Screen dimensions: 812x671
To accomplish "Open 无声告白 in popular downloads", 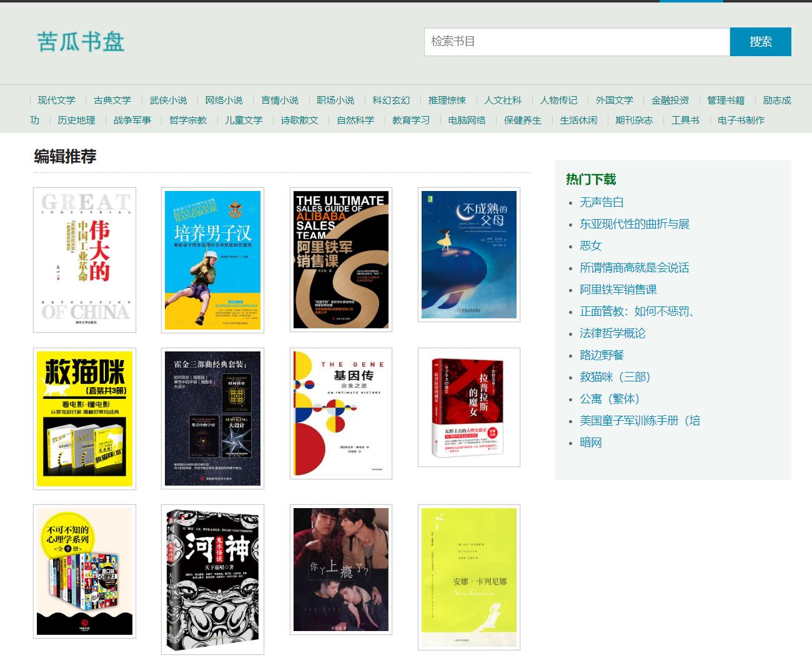I will (602, 202).
